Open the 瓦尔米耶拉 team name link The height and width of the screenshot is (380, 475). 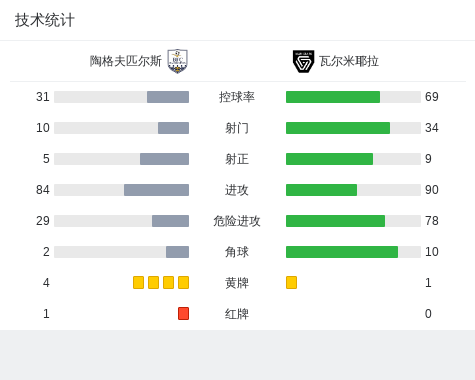349,61
